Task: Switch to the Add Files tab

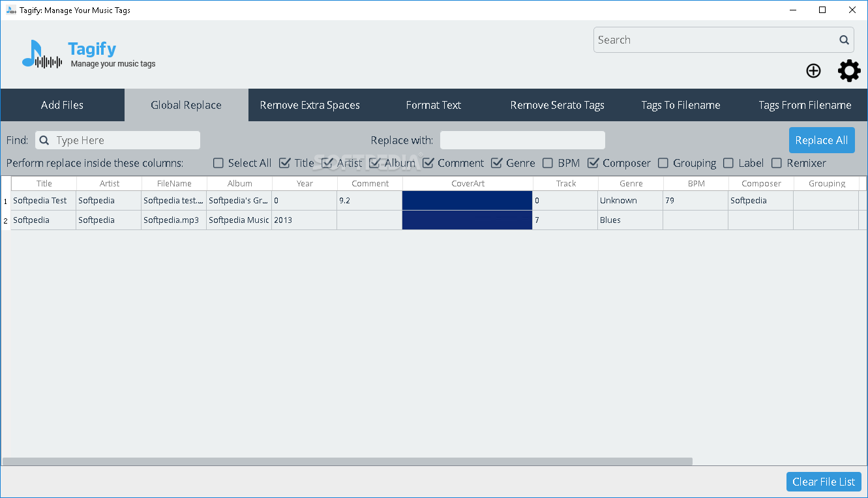Action: [62, 105]
